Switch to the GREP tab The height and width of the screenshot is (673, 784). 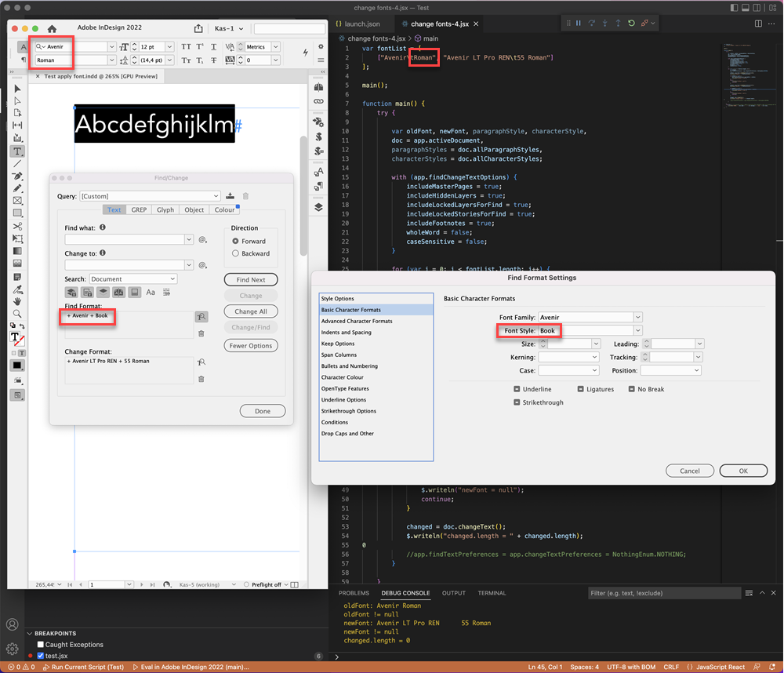tap(139, 209)
